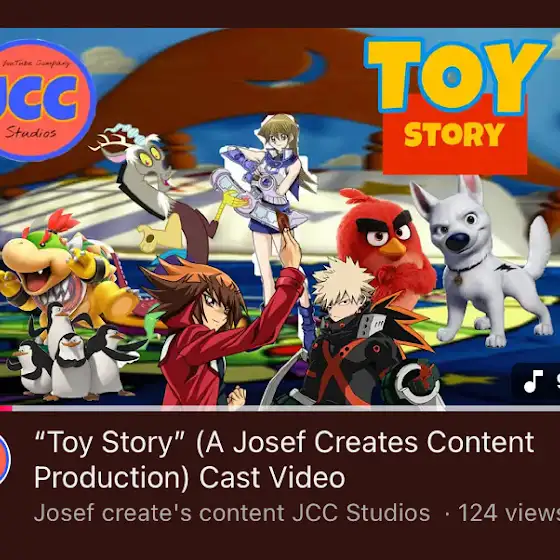The width and height of the screenshot is (560, 560).
Task: Click the 124 views text
Action: [509, 513]
